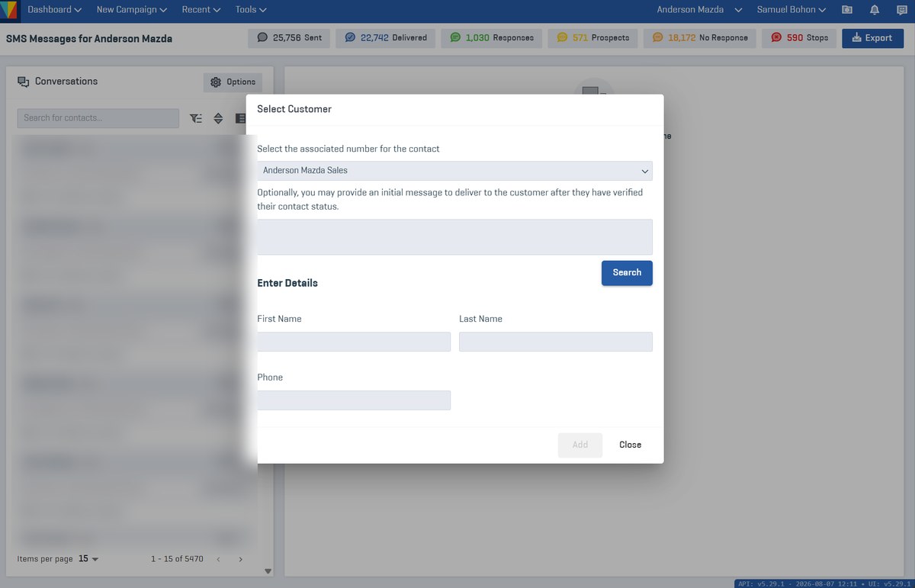Viewport: 915px width, 588px height.
Task: Click 'SMS Messages for Anderson Mazda' heading
Action: 89,38
